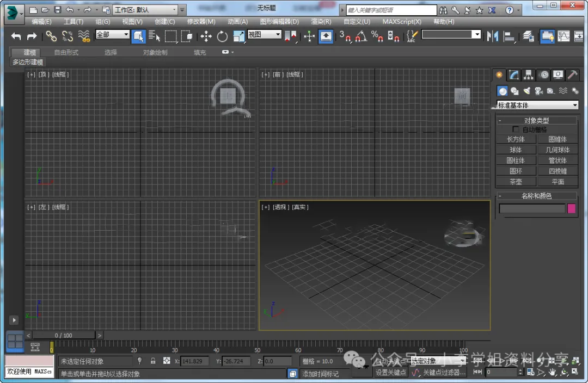
Task: Collapse the 对象类型 rollout
Action: [536, 120]
